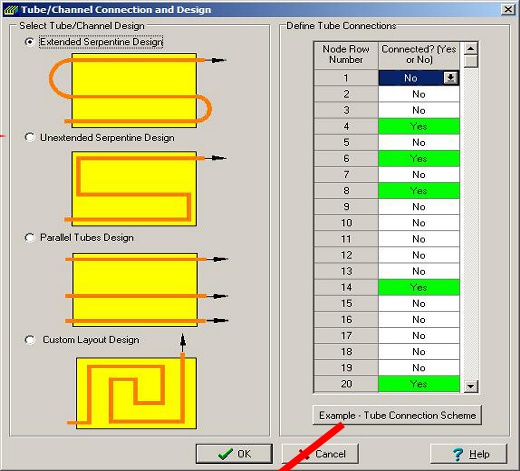Screen dimensions: 520x471
Task: Click scrollbar down arrow in connections table
Action: (x=471, y=386)
